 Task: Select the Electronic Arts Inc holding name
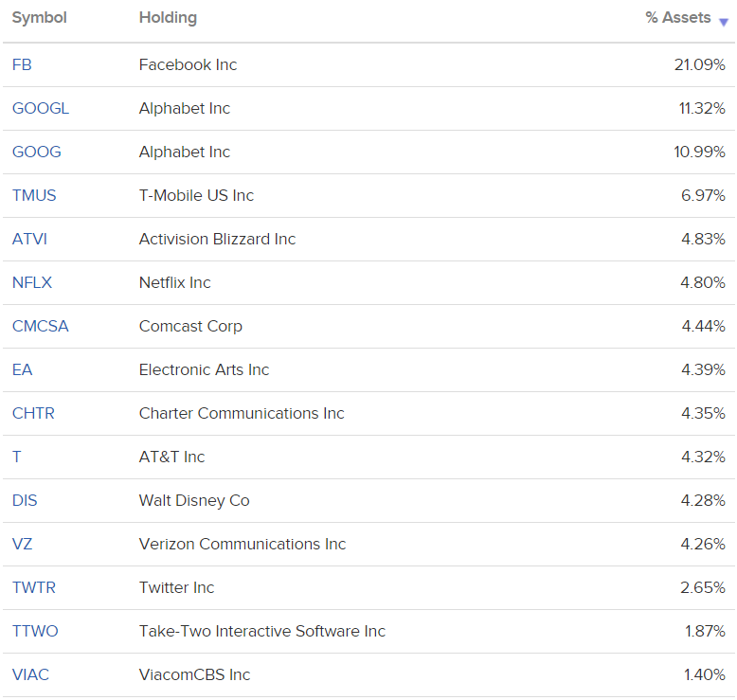(x=205, y=369)
